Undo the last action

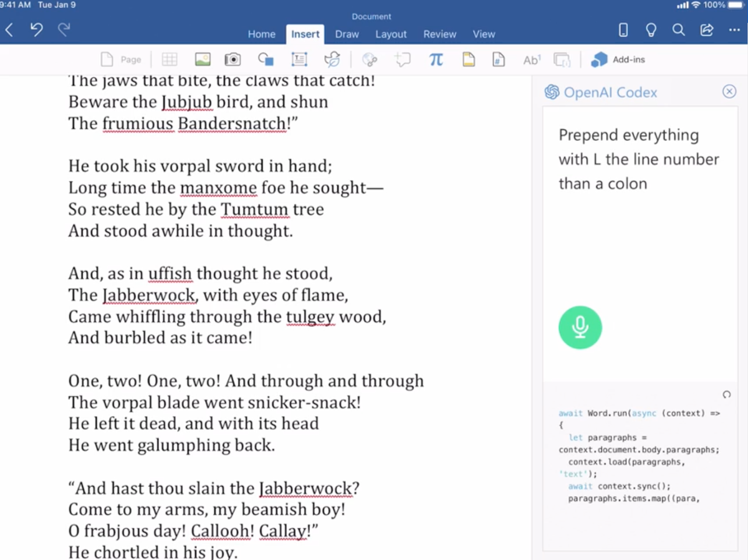click(x=37, y=29)
